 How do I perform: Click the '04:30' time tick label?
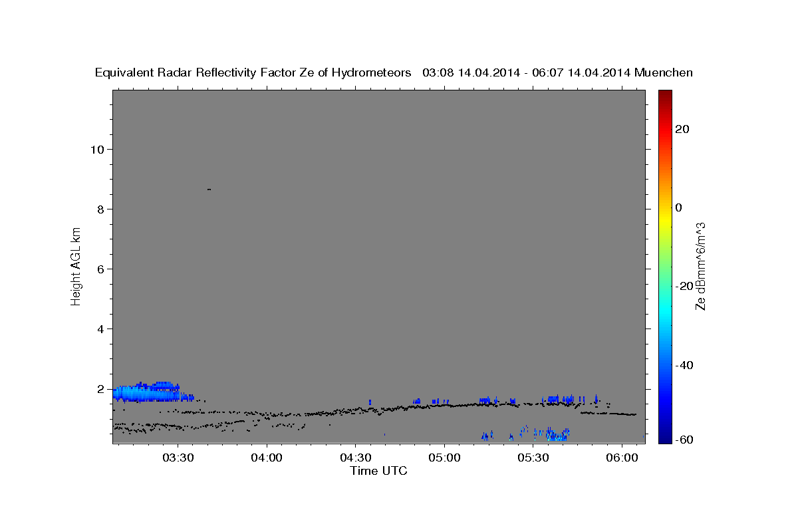point(356,458)
